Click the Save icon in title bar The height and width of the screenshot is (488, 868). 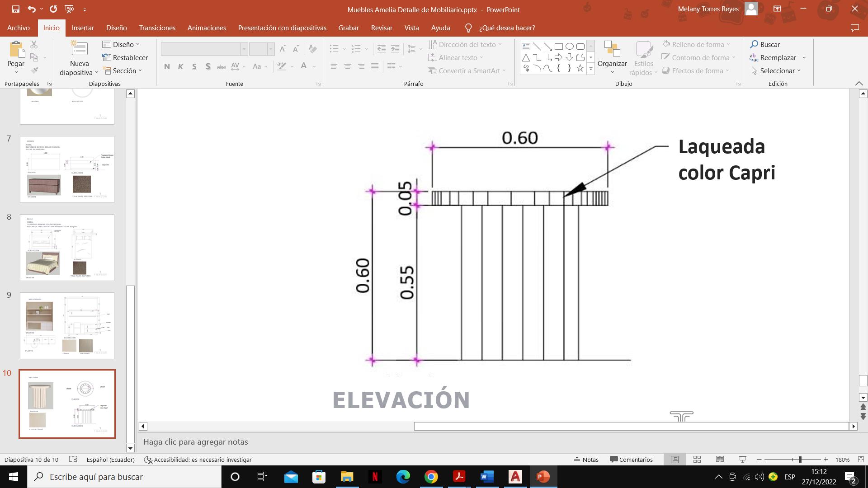pyautogui.click(x=15, y=9)
